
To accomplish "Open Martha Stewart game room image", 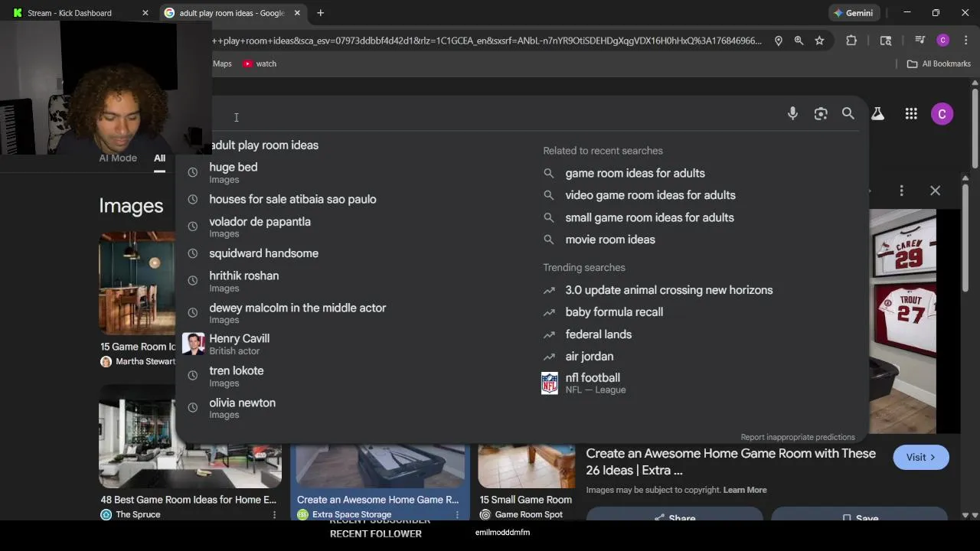I will (x=136, y=283).
